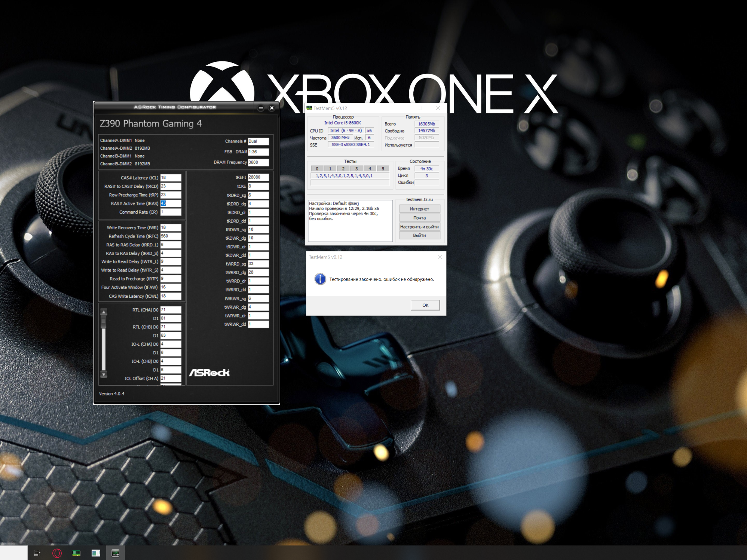The height and width of the screenshot is (560, 747).
Task: Click the Настроить и выйти button
Action: pyautogui.click(x=419, y=227)
